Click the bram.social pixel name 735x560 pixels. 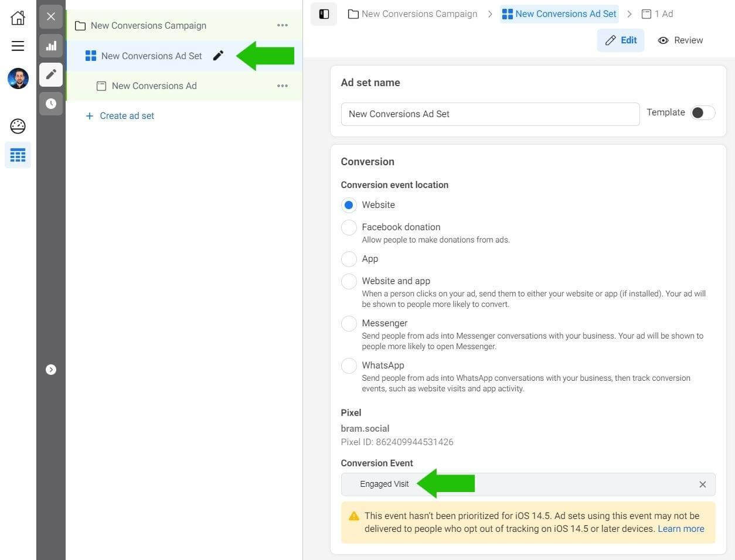pyautogui.click(x=365, y=428)
